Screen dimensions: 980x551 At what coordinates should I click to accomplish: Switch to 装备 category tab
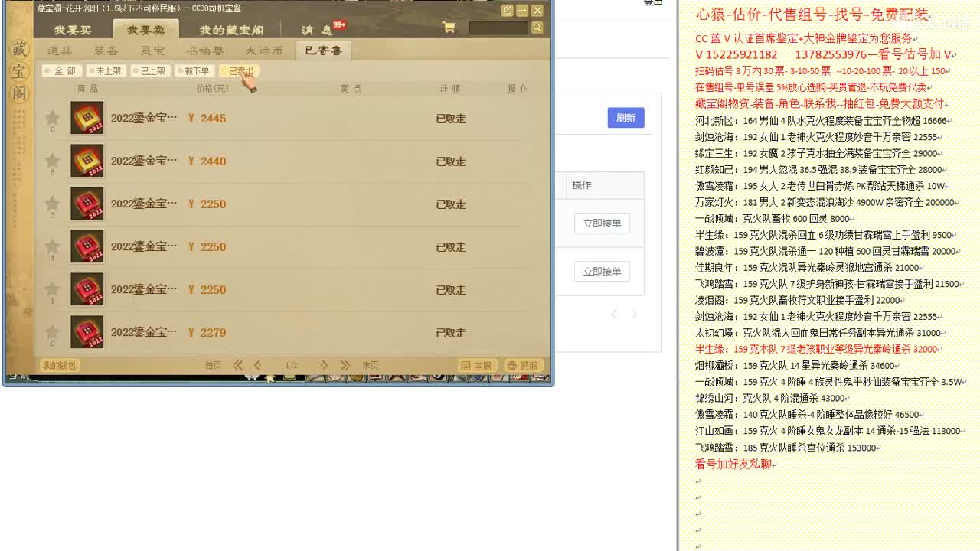[x=106, y=51]
